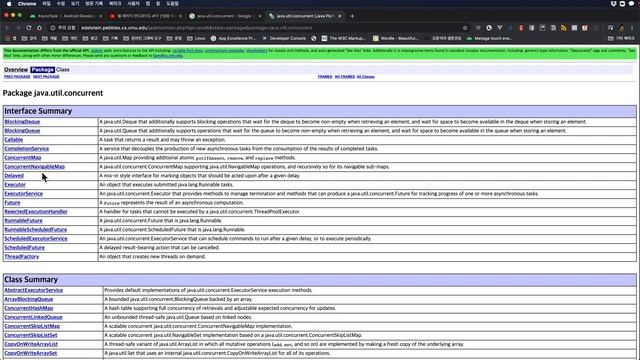Open the ConcurrentNavigableMap interface link
This screenshot has width=640, height=360.
pos(35,167)
